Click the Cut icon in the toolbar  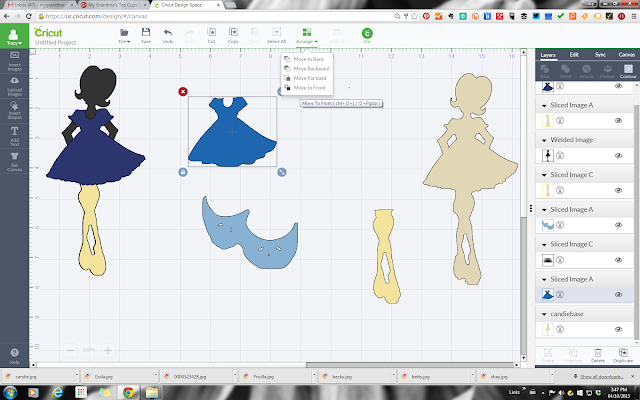click(211, 32)
